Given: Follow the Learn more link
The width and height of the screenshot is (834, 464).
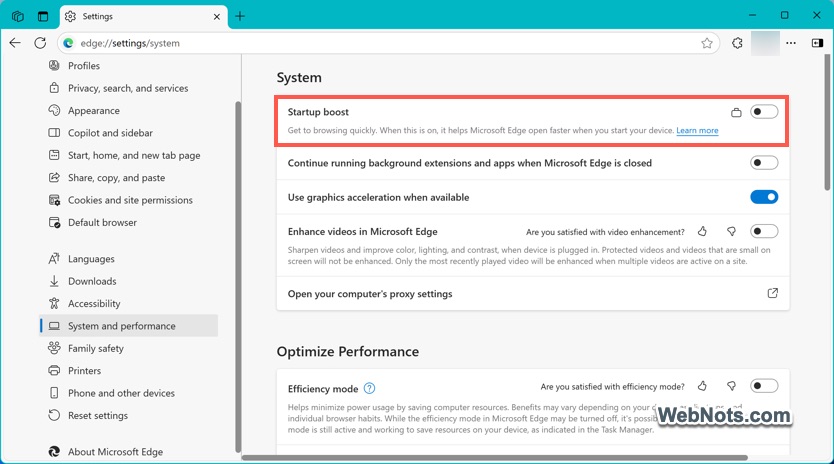Looking at the screenshot, I should [x=697, y=130].
